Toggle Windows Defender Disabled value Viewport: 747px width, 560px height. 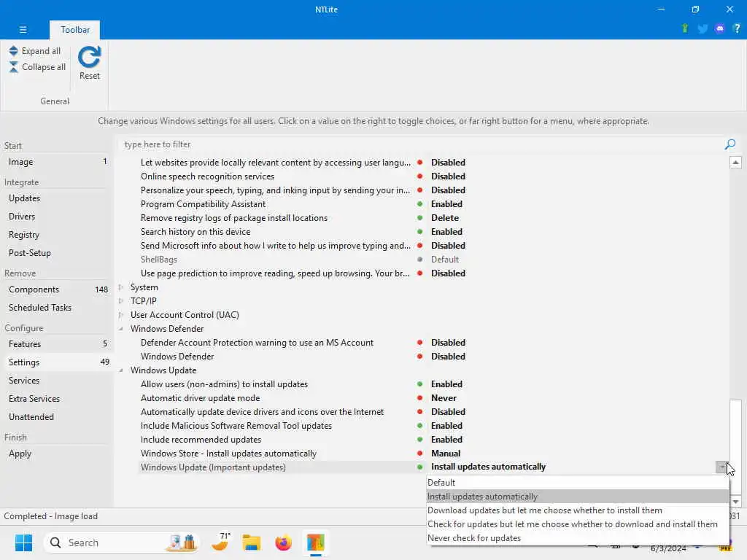point(448,356)
